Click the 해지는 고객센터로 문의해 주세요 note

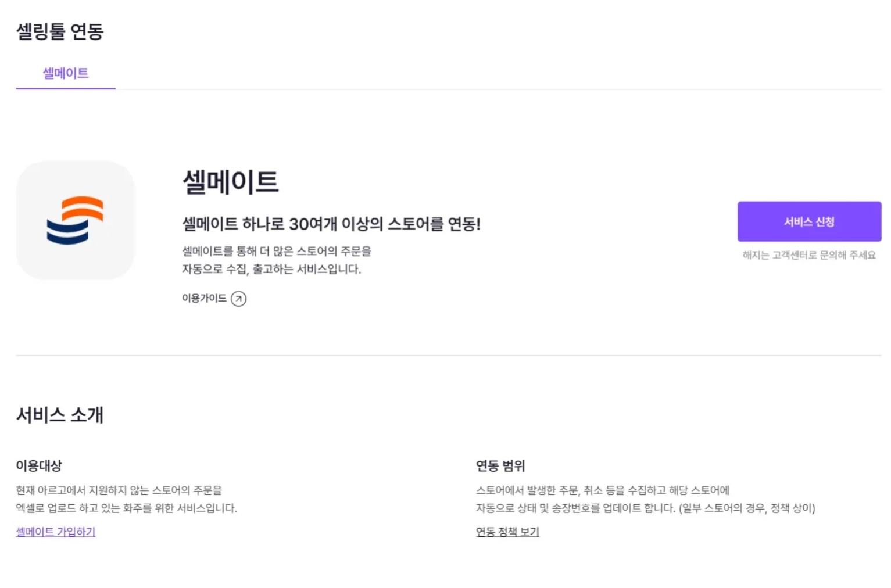(x=809, y=255)
